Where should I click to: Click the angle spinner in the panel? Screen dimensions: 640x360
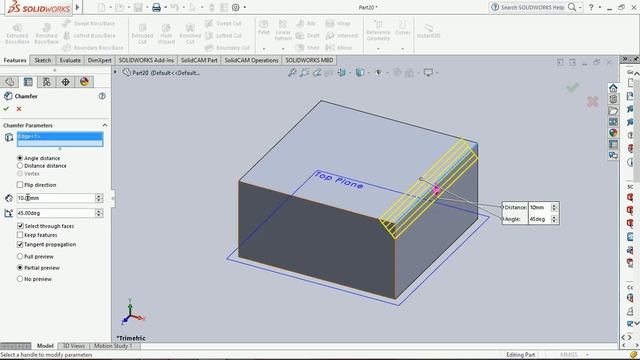pos(99,213)
